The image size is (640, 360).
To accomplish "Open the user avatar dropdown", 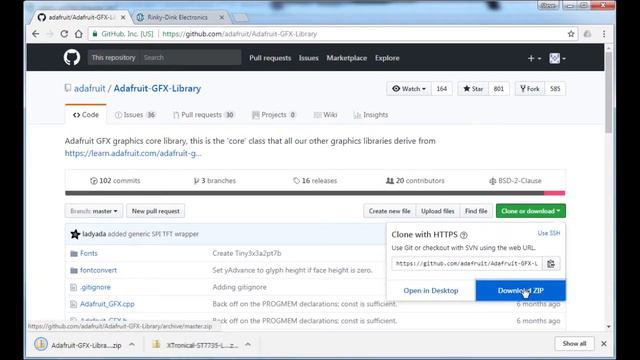I will tap(557, 58).
